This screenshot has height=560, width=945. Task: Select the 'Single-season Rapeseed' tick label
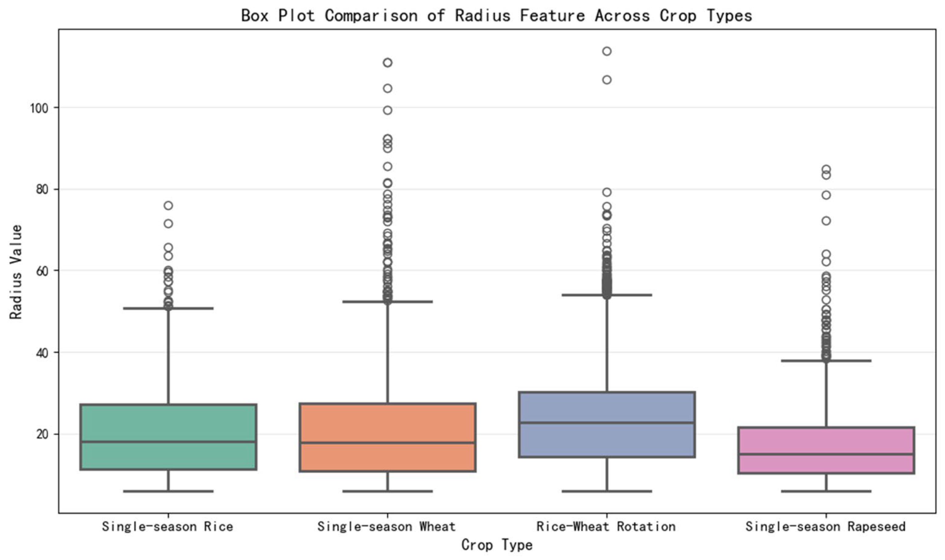(826, 526)
